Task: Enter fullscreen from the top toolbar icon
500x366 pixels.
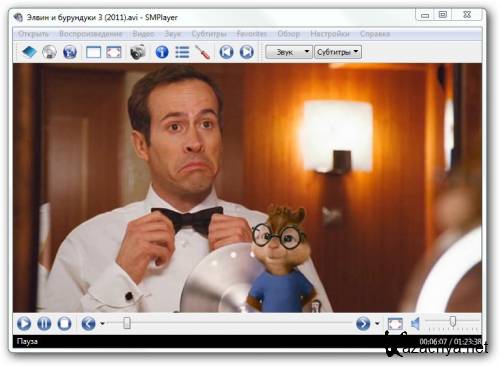Action: point(114,52)
